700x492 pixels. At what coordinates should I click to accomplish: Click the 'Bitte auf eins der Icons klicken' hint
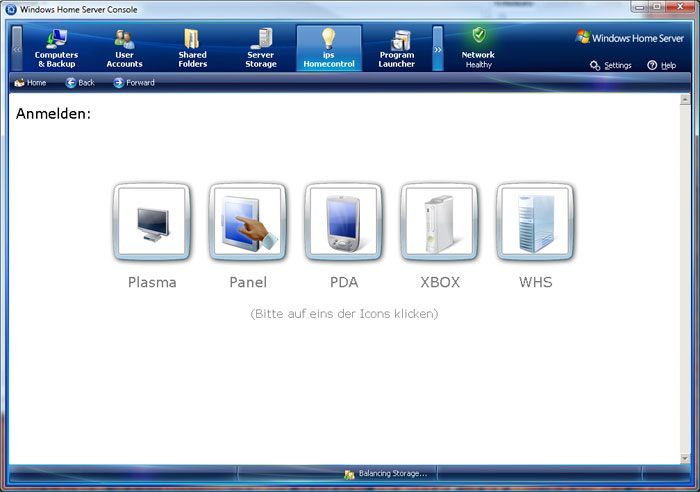click(344, 313)
